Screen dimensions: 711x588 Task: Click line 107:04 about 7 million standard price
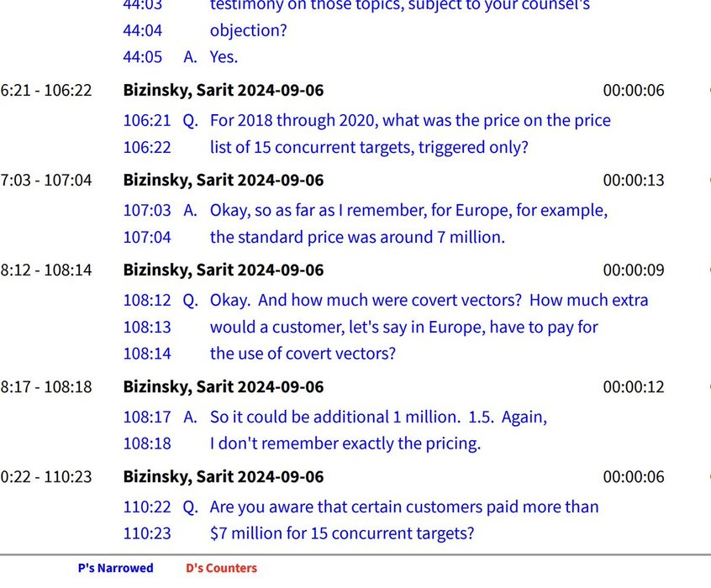314,237
